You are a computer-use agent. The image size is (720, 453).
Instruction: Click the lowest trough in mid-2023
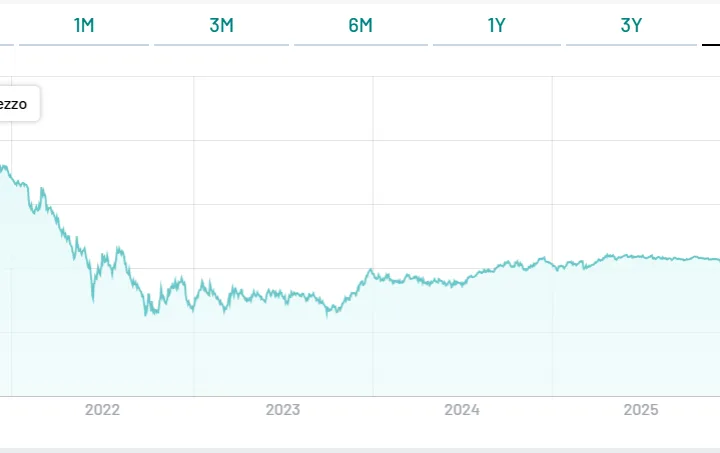point(327,315)
